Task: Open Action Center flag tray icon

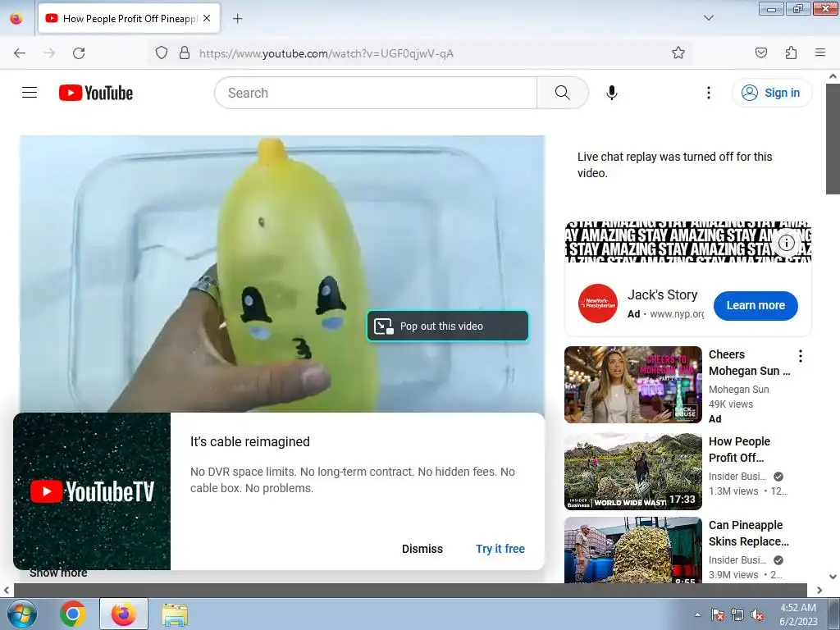Action: [x=718, y=614]
